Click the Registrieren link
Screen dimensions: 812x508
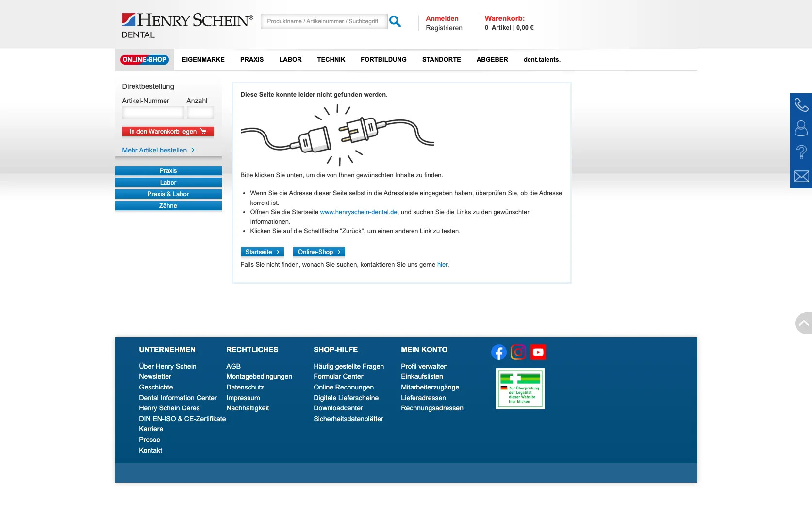pos(444,28)
